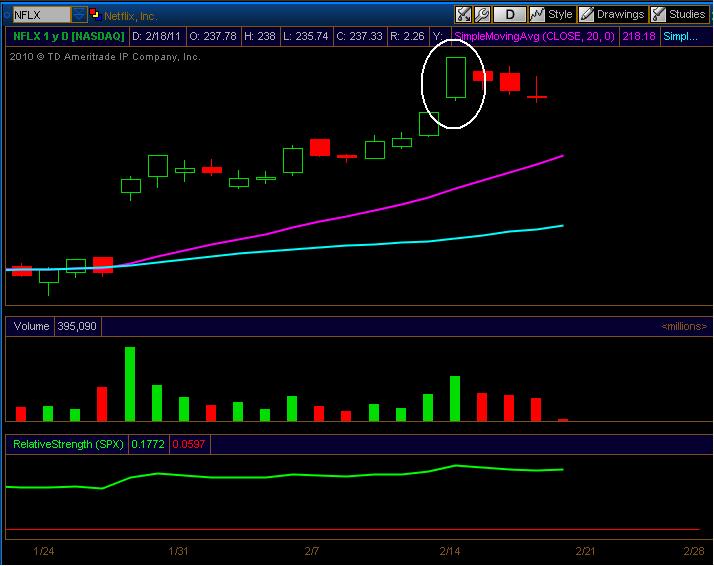Click the NFLX symbol input field
The image size is (714, 566).
(x=40, y=15)
